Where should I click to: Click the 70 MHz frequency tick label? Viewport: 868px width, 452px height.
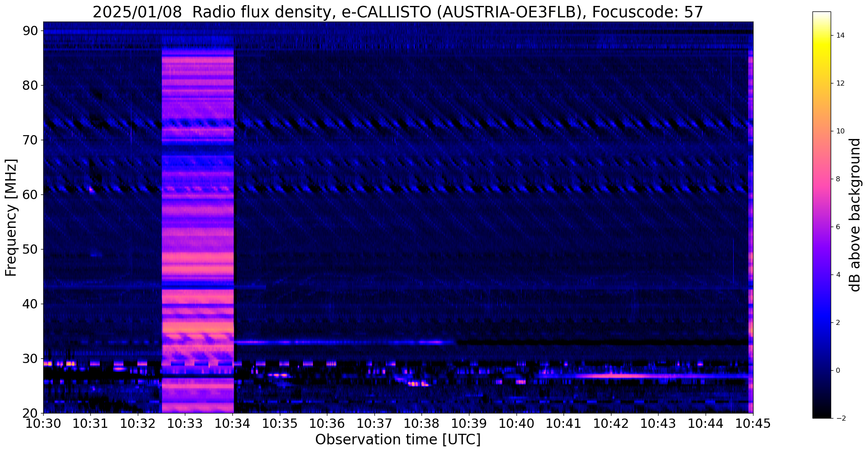30,140
